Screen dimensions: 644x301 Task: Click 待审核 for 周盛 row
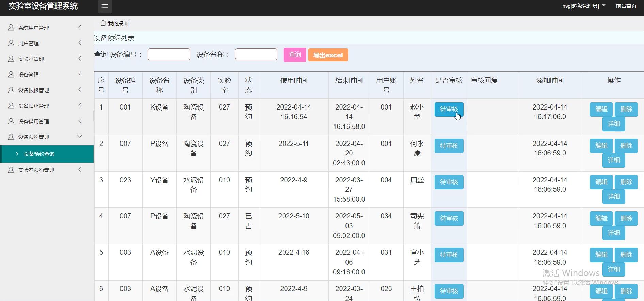coord(449,182)
